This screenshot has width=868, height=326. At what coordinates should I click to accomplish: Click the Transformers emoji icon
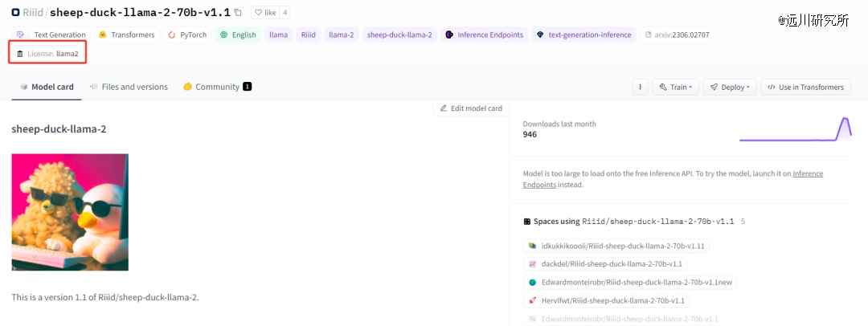point(102,35)
